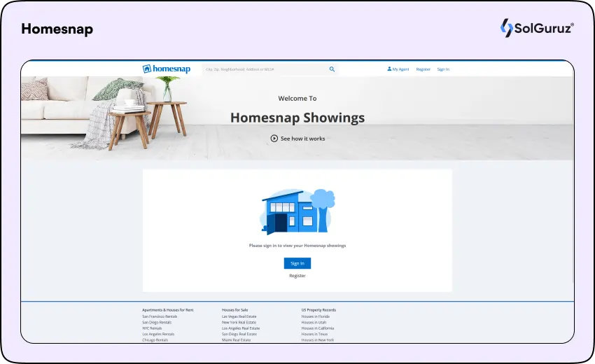Click the magnifying glass search icon

pyautogui.click(x=332, y=69)
